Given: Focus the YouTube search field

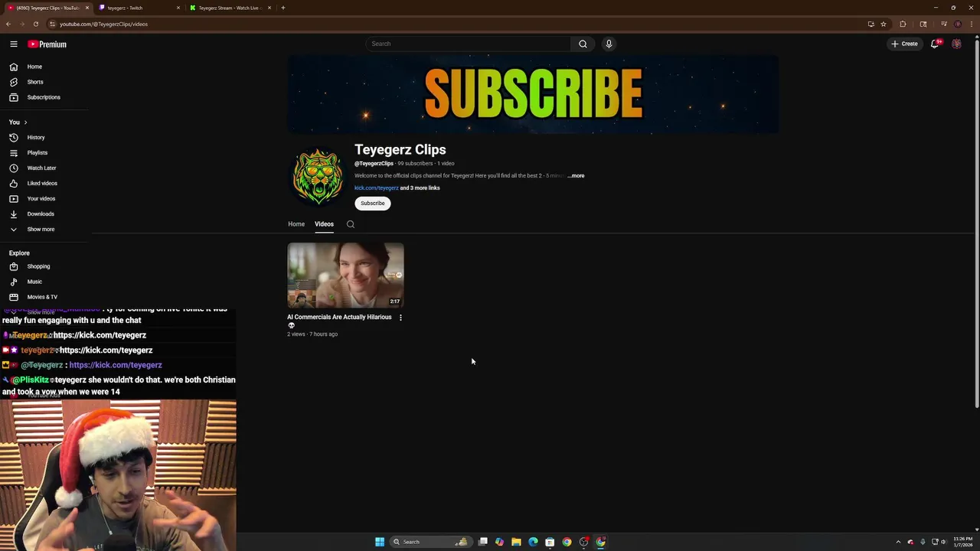Looking at the screenshot, I should (x=468, y=44).
